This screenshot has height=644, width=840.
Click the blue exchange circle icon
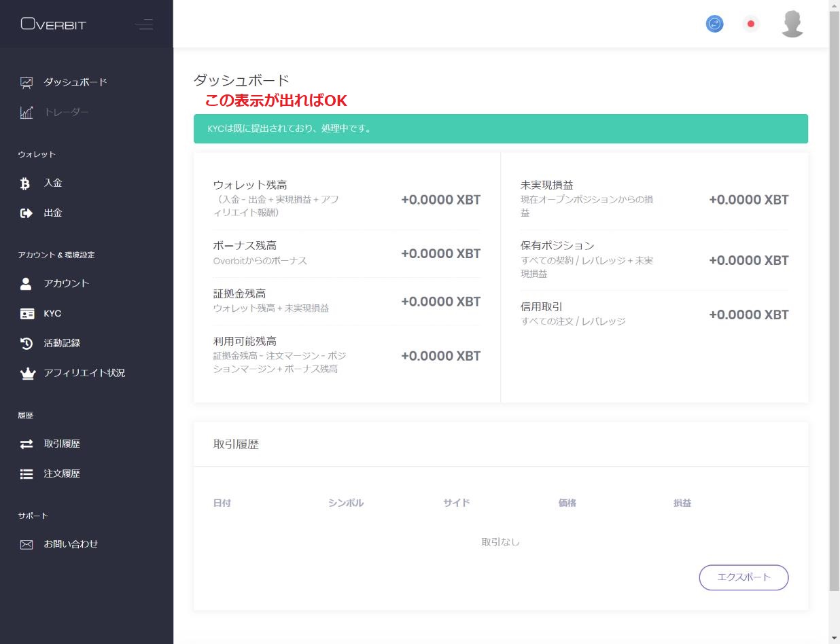[x=714, y=24]
